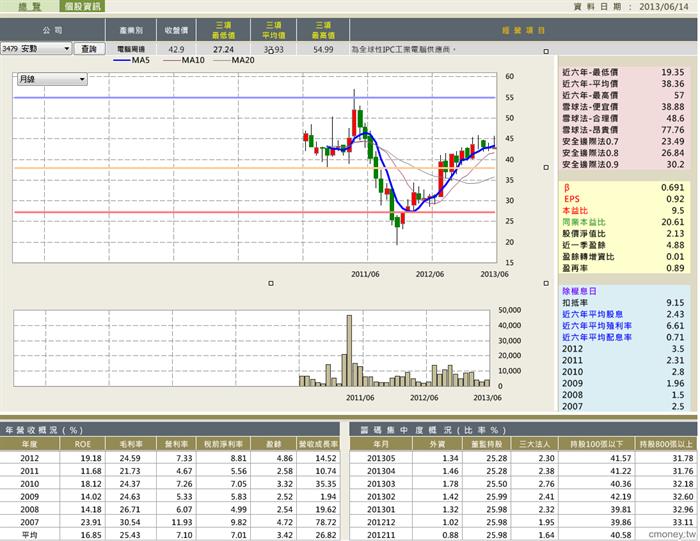Screen dimensions: 700x541
Task: Click the 董監持股 column header
Action: tap(487, 444)
